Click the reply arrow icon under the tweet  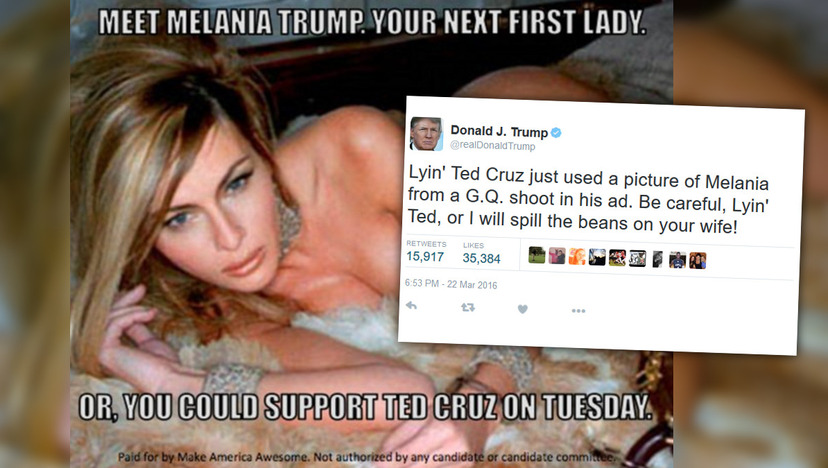(x=411, y=306)
